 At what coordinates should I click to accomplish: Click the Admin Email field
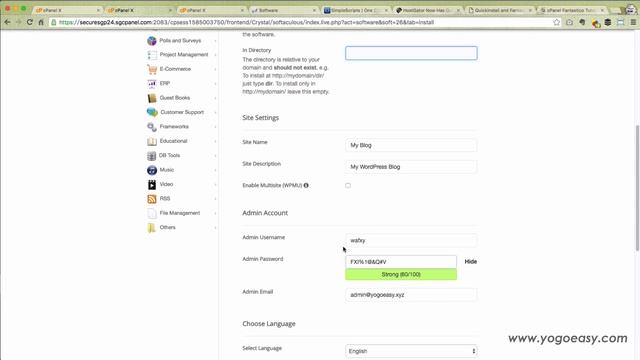tap(411, 295)
